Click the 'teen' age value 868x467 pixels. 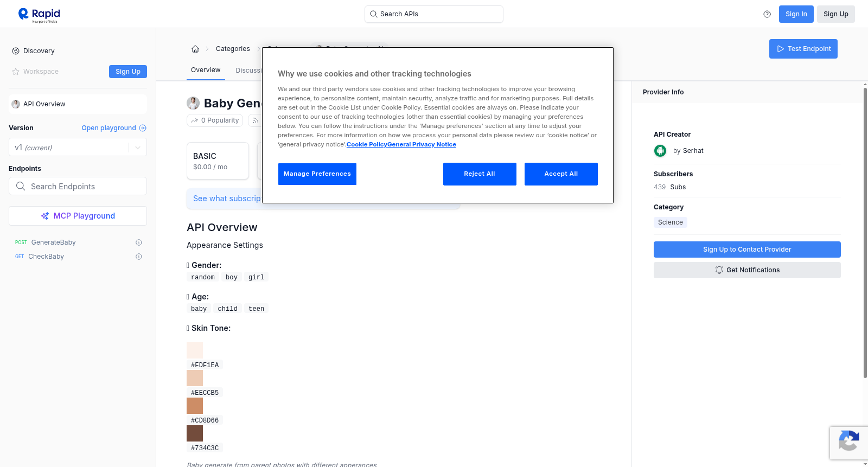(256, 309)
